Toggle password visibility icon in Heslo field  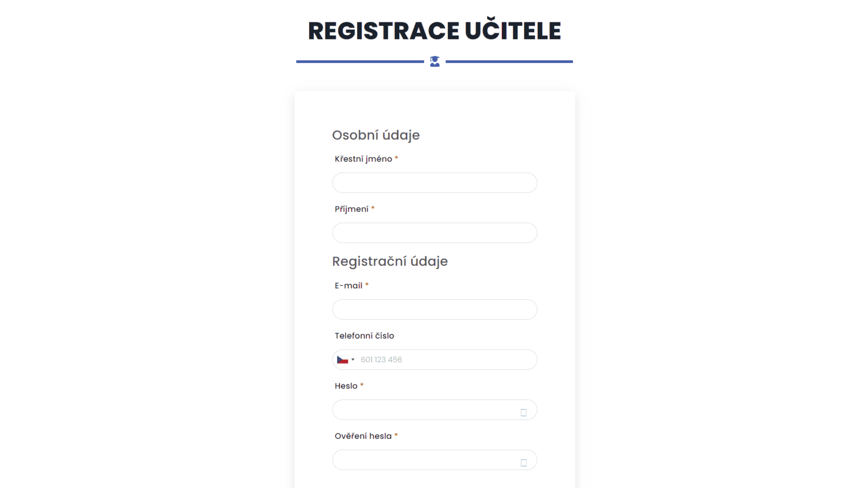click(523, 413)
